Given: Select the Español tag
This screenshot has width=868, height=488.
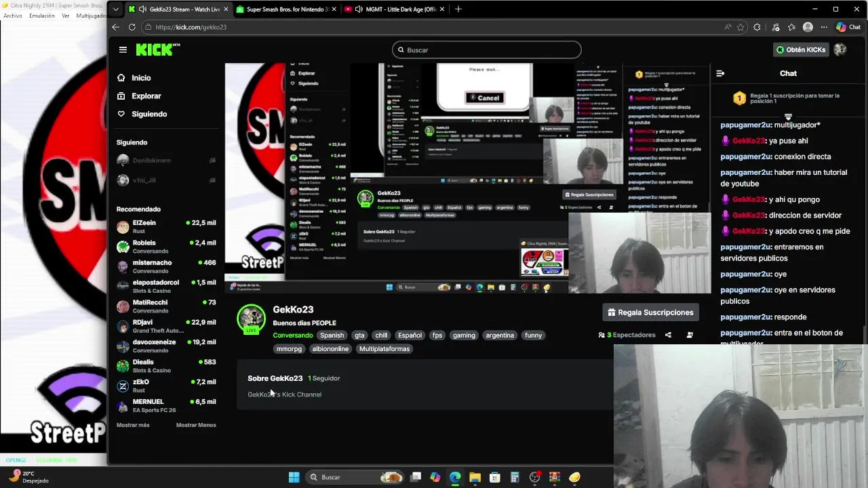Looking at the screenshot, I should point(410,335).
